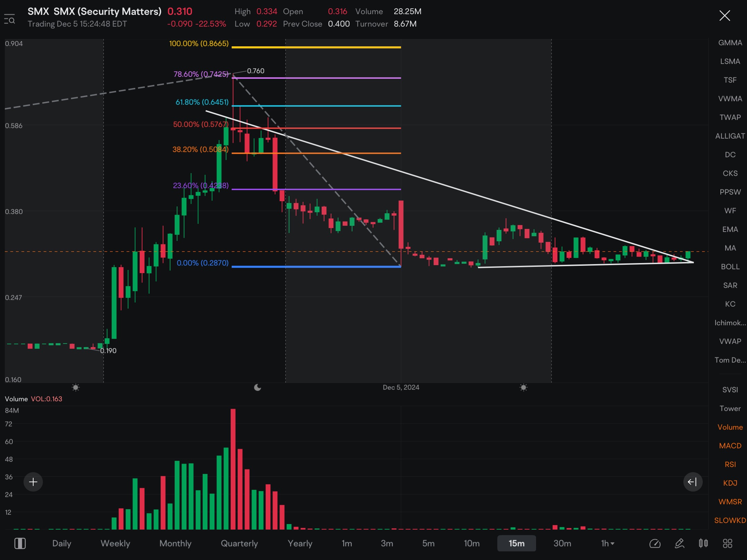Tap the 100.00% (0.8665) Fibonacci label
Screen dimensions: 747x560
[199, 44]
